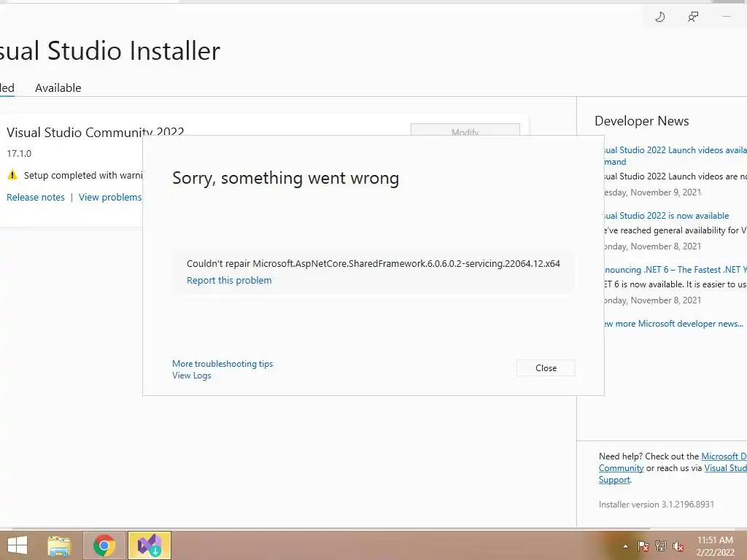Open the send feedback icon
The image size is (747, 560).
pyautogui.click(x=693, y=17)
